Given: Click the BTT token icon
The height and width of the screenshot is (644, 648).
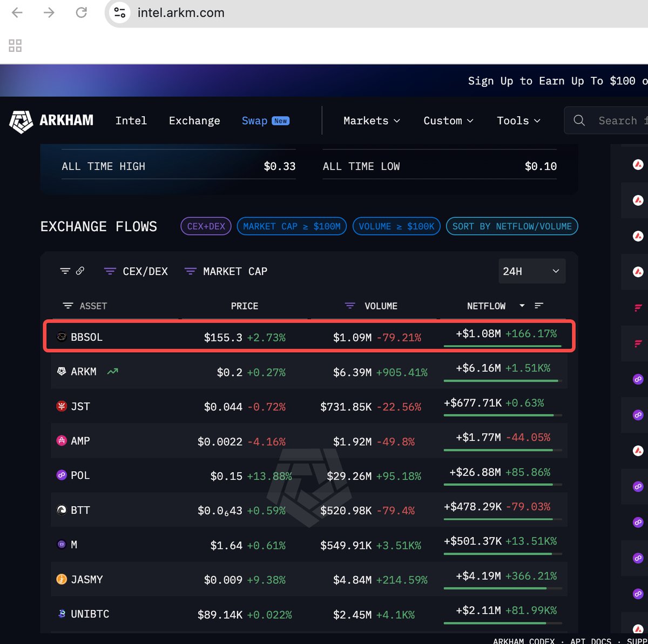Looking at the screenshot, I should tap(62, 510).
